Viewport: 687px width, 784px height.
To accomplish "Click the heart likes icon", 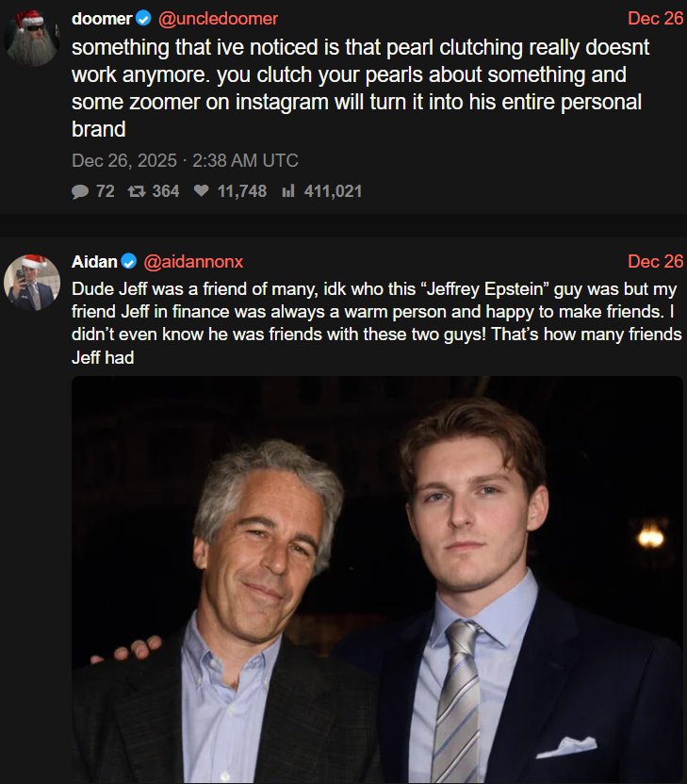I will [x=201, y=191].
